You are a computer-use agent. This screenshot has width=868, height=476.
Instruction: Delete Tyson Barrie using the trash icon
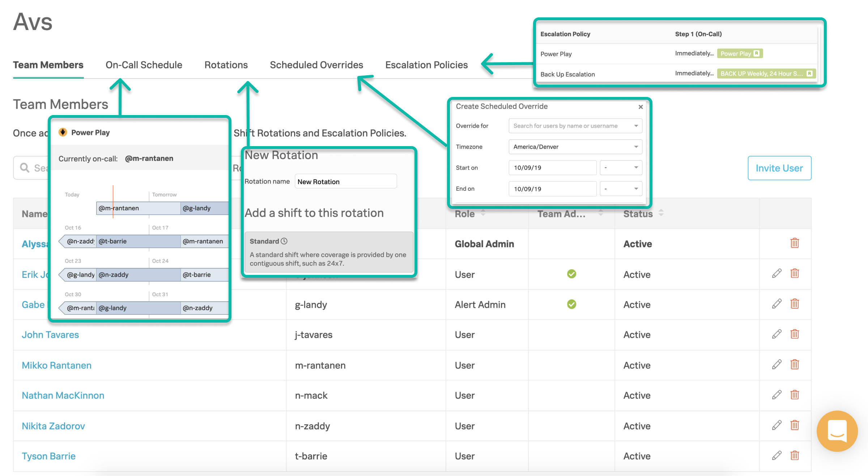(x=794, y=456)
